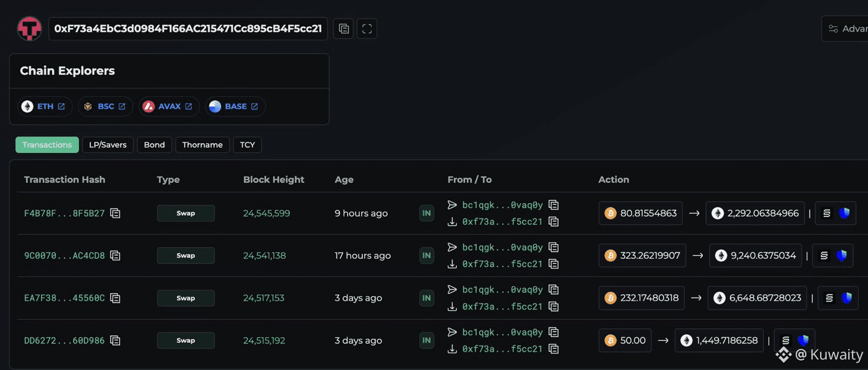868x370 pixels.
Task: Click the shield icon in first row
Action: point(844,213)
